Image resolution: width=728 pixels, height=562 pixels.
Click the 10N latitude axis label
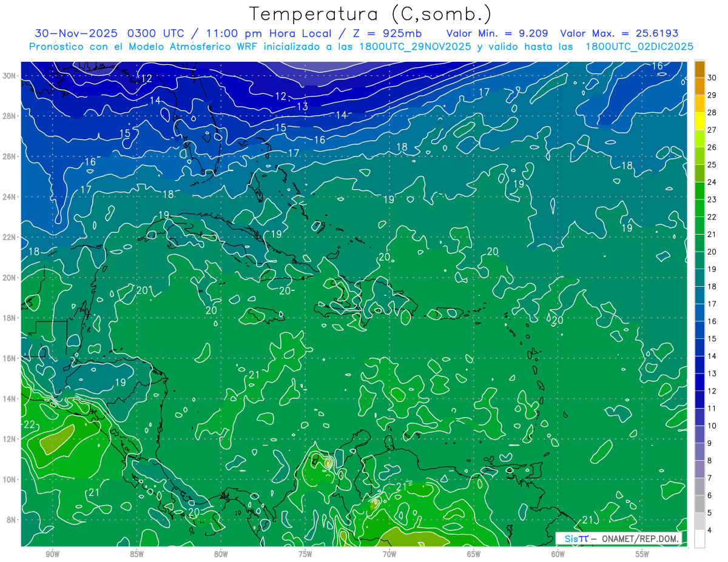point(10,480)
